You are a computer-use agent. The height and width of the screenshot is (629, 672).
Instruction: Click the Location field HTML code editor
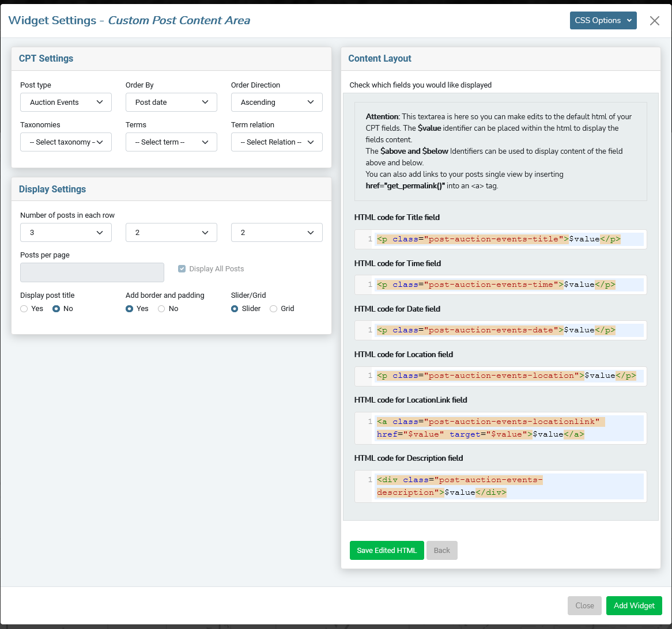(501, 376)
